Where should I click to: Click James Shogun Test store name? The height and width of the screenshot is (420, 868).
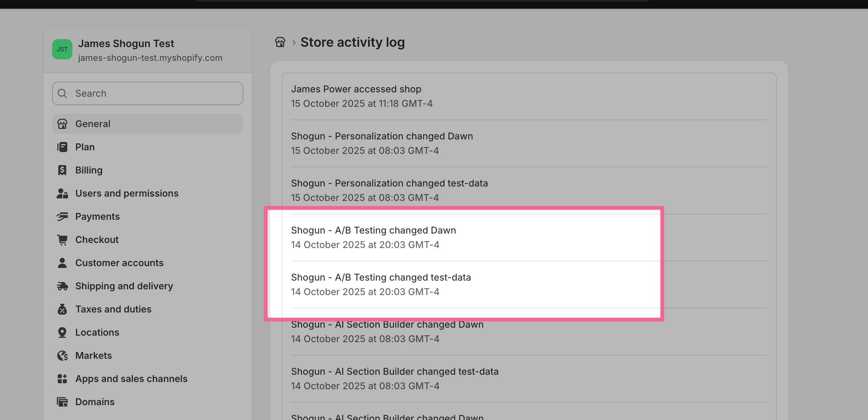coord(126,43)
